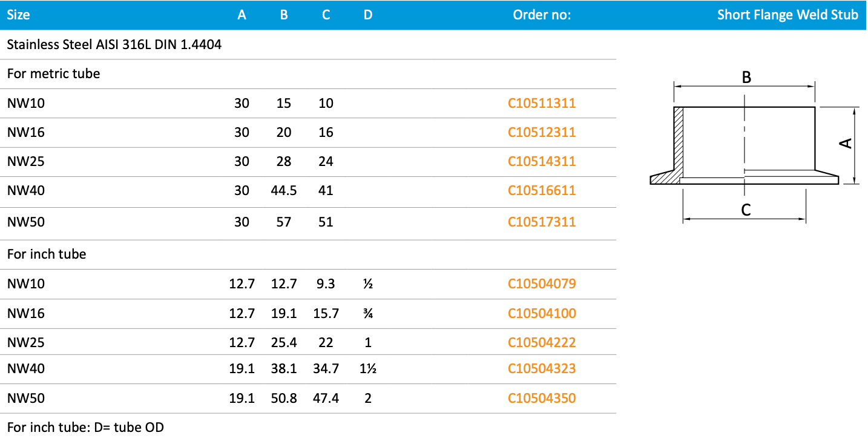Image resolution: width=868 pixels, height=441 pixels.
Task: Open order number C10511311 link
Action: (x=542, y=104)
